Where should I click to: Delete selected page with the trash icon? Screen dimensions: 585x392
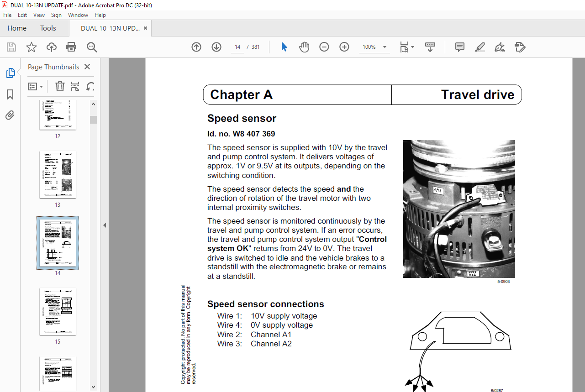pyautogui.click(x=60, y=86)
